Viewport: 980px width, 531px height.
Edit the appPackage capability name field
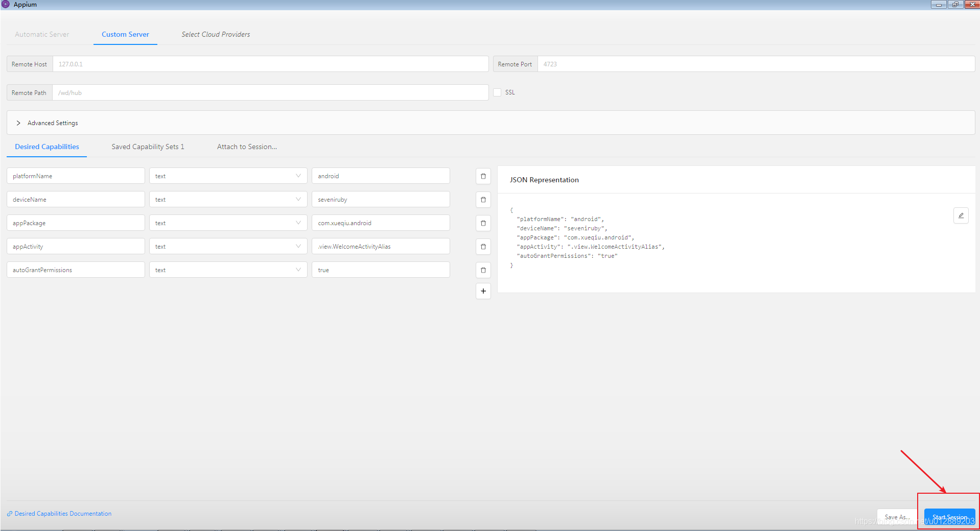[76, 223]
